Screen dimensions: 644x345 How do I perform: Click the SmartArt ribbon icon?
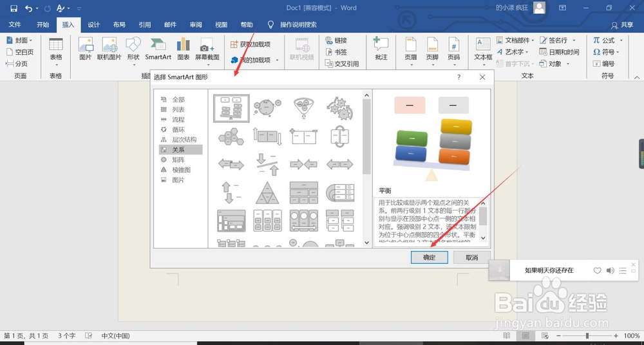coord(158,44)
